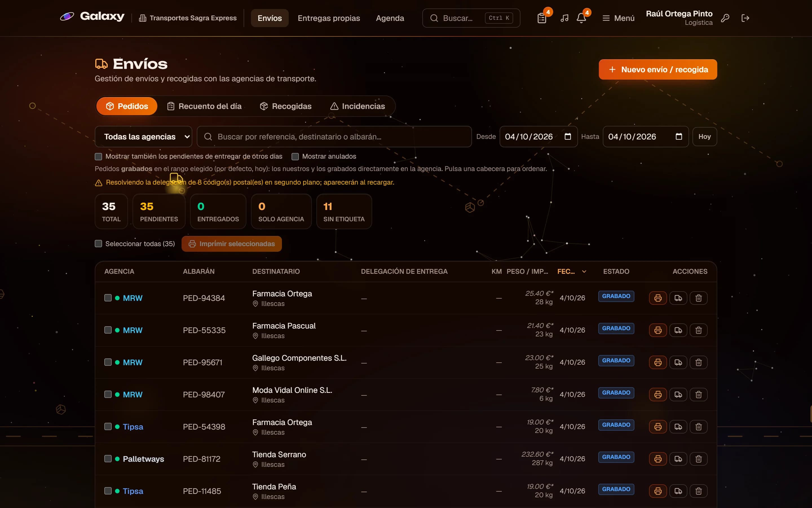Sort by the AGENCIA column header
The height and width of the screenshot is (508, 812).
coord(119,271)
